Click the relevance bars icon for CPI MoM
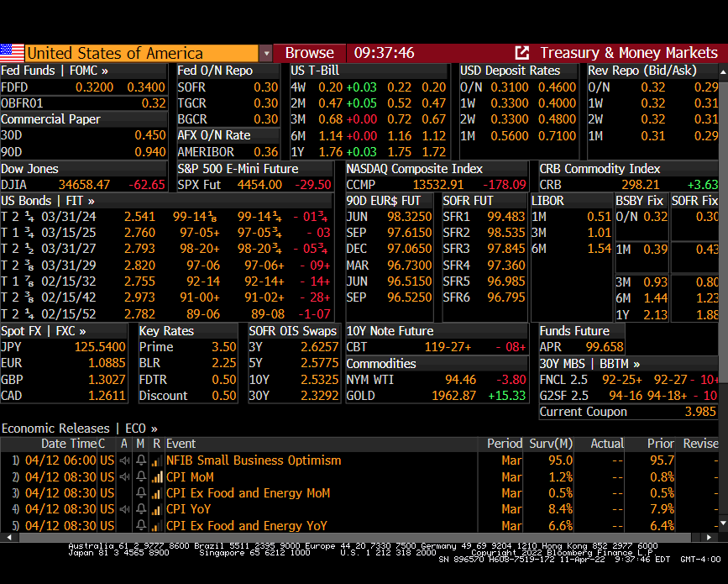This screenshot has width=728, height=584. (157, 476)
